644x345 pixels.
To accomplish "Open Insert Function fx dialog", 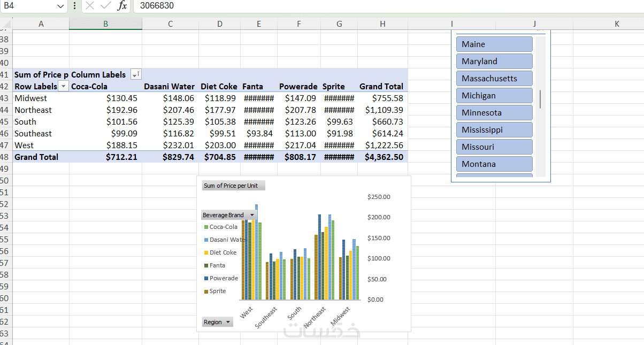I will coord(122,6).
